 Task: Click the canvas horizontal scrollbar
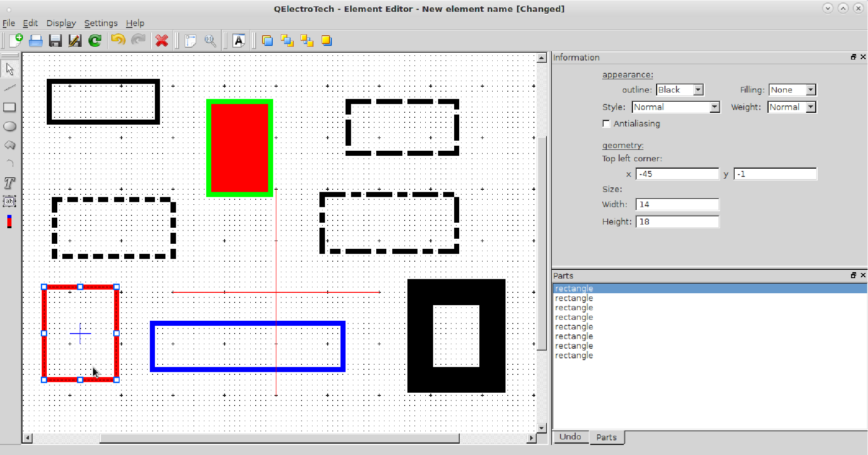[280, 438]
